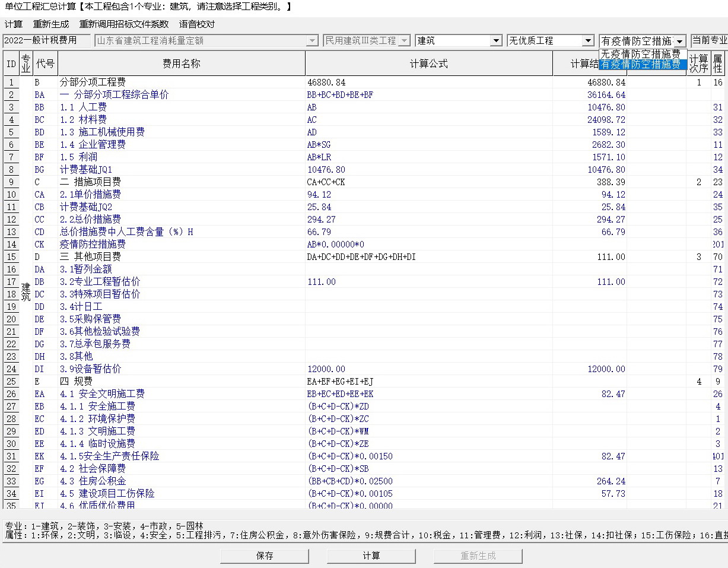The image size is (728, 568).
Task: Collapse the 有疫情防空措施 dropdown arrow
Action: coord(680,41)
